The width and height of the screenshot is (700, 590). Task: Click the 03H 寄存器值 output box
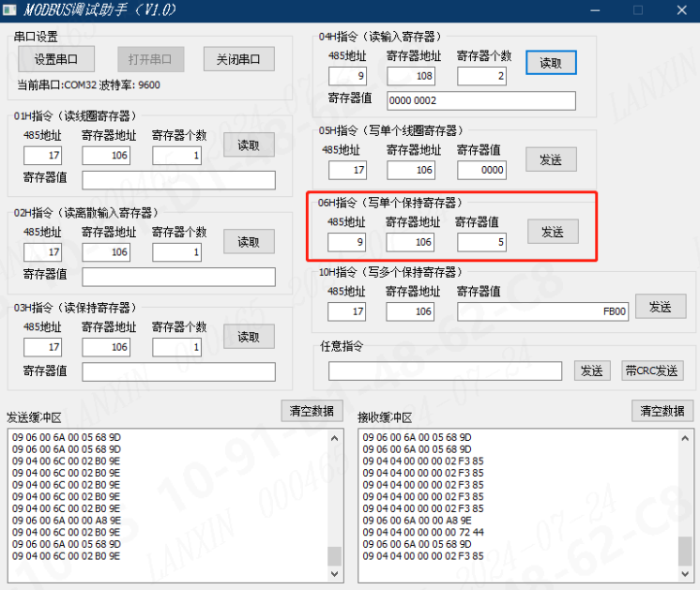[x=178, y=371]
